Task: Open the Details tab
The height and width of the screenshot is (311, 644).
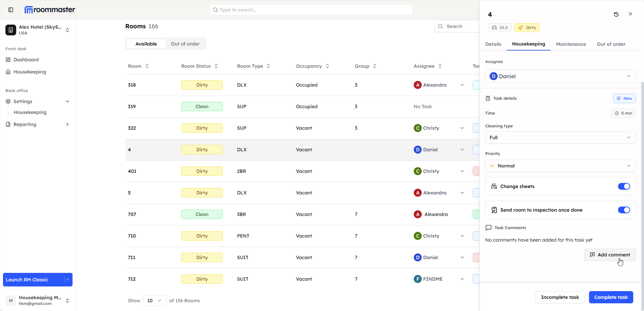Action: click(493, 44)
